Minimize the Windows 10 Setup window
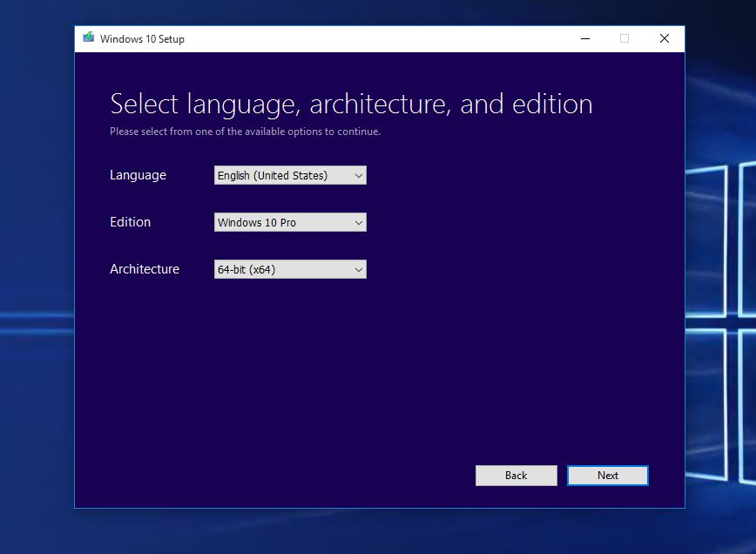The height and width of the screenshot is (554, 756). [584, 38]
